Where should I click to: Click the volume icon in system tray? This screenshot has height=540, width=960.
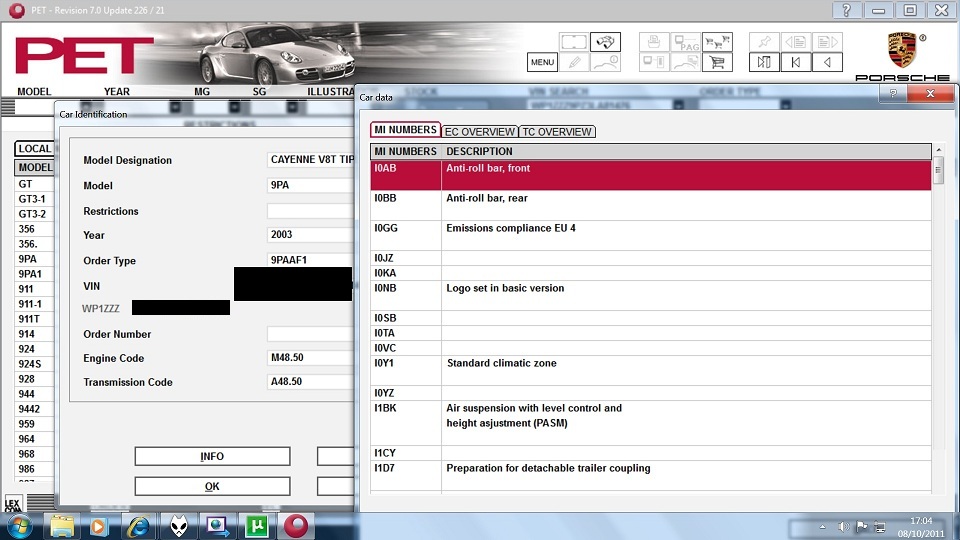(843, 527)
